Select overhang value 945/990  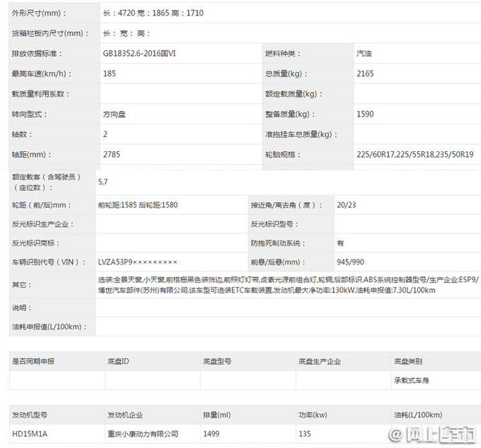point(350,262)
